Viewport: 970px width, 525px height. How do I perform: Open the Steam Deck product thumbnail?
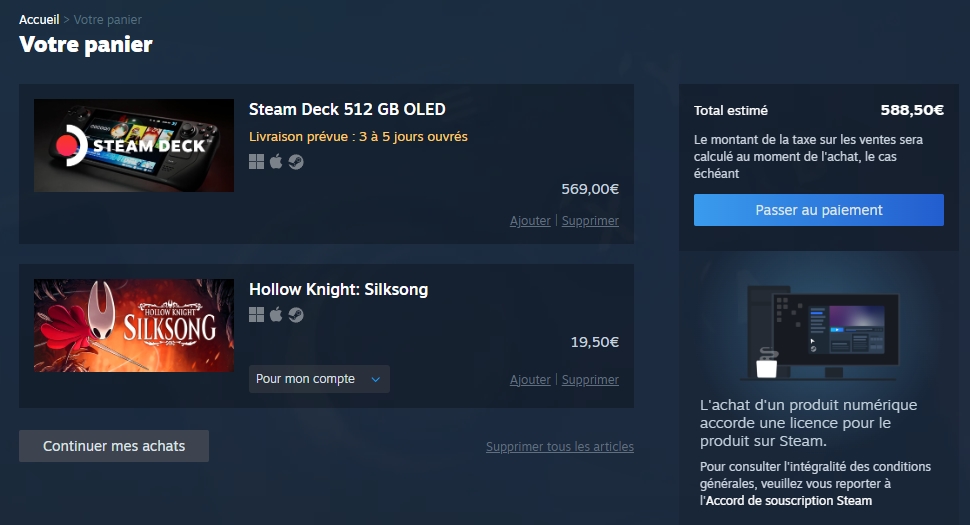click(134, 145)
